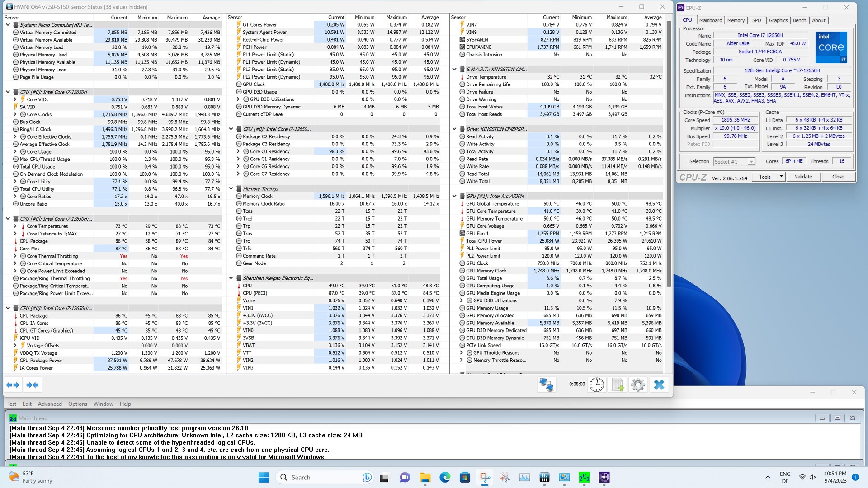Click the expand columns arrows icon
This screenshot has height=488, width=868.
[13, 385]
